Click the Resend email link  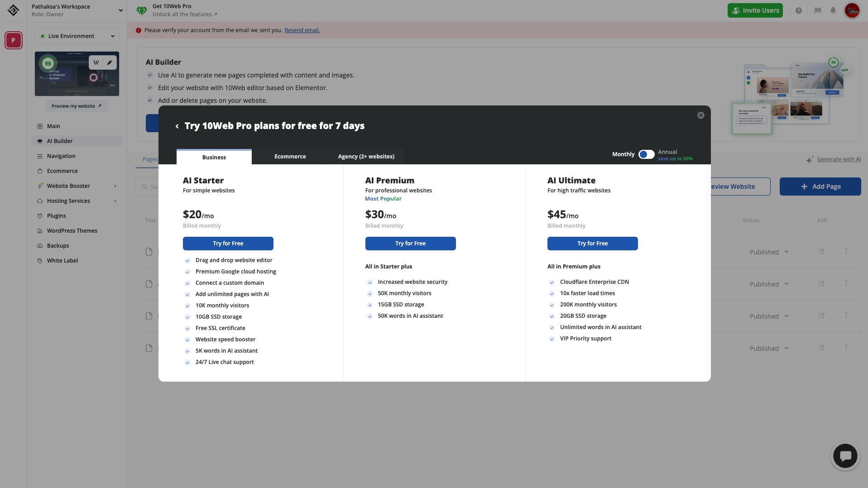[302, 30]
